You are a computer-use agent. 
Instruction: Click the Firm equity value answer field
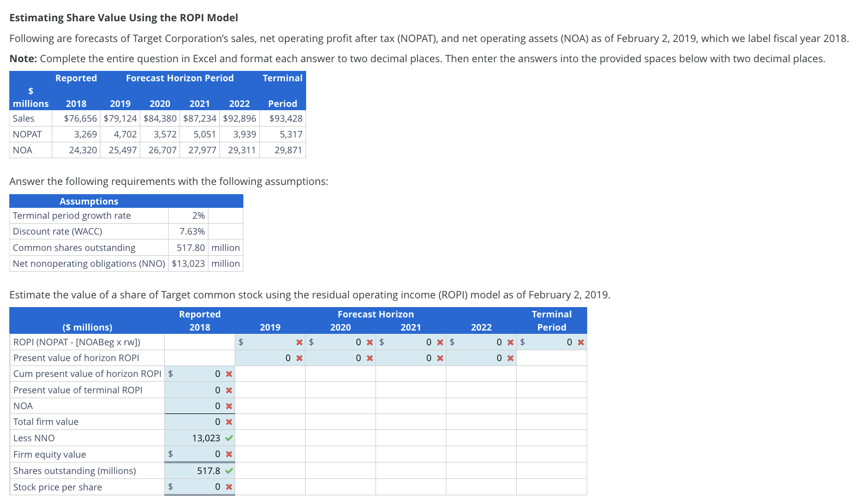200,454
